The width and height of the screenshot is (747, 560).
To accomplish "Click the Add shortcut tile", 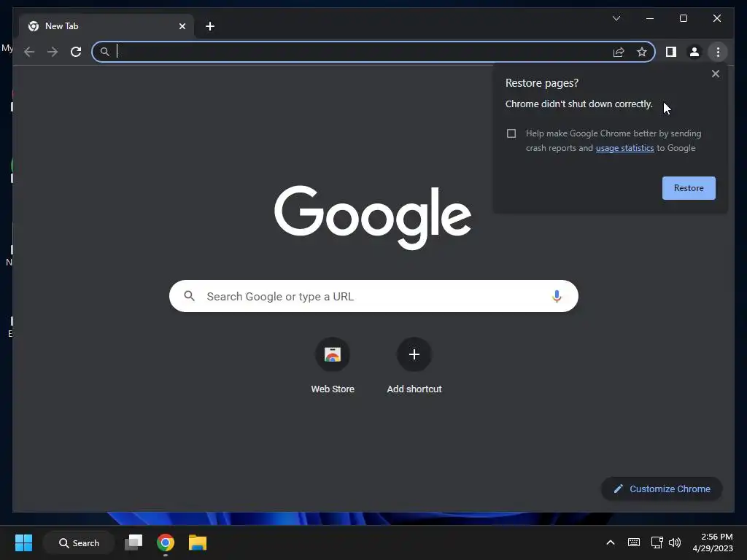I will [414, 366].
